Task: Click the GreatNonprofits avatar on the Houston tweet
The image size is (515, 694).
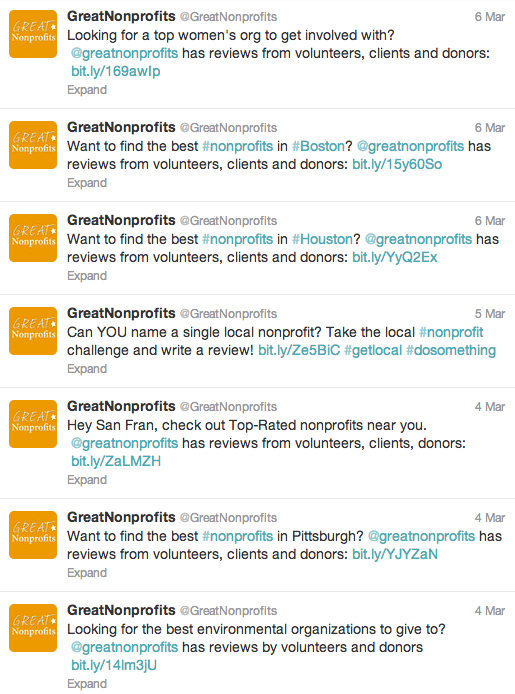Action: pos(33,238)
